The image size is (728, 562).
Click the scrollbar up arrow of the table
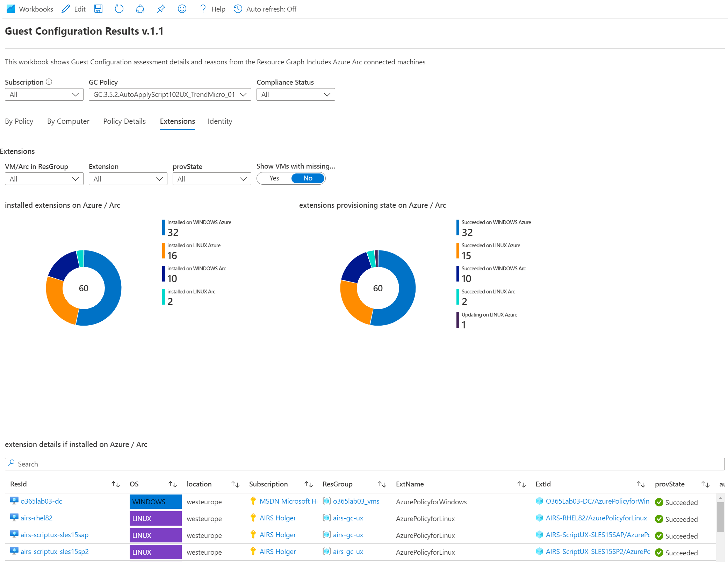point(720,498)
